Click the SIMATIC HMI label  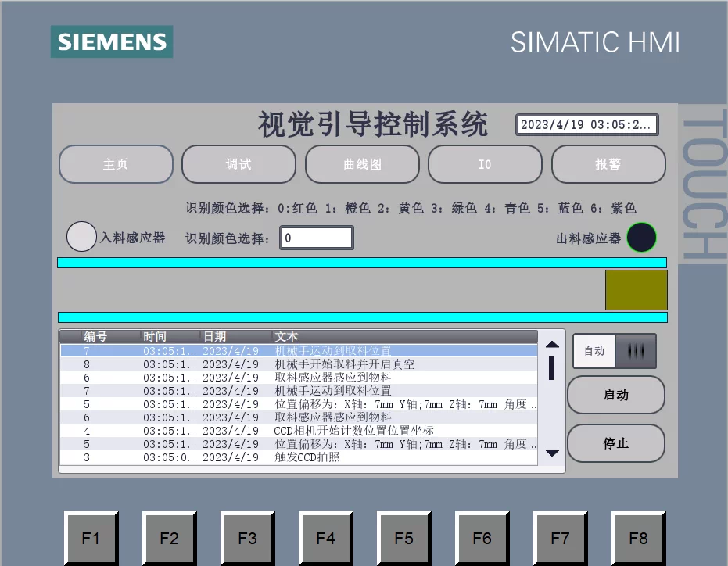[x=595, y=42]
